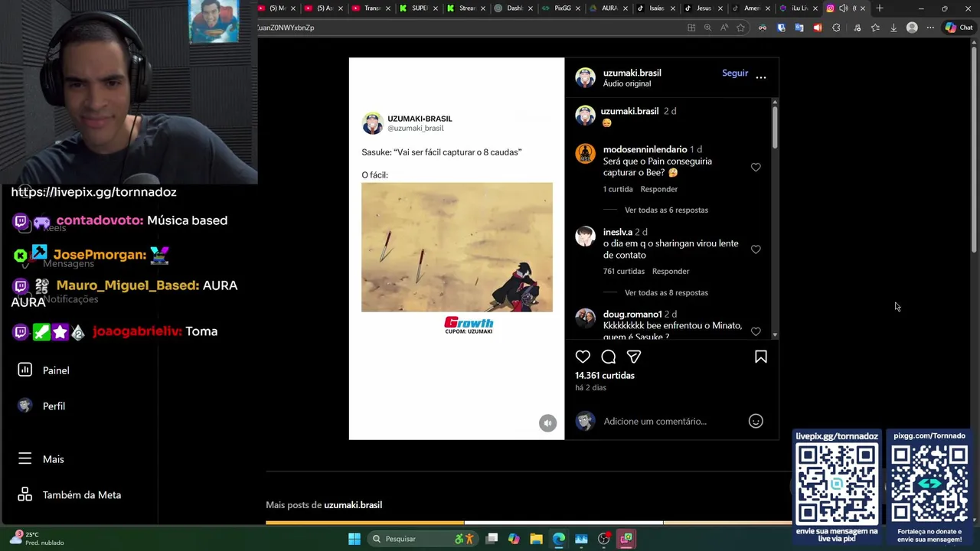Open Read aloud icon in address bar
The height and width of the screenshot is (551, 980).
724,28
